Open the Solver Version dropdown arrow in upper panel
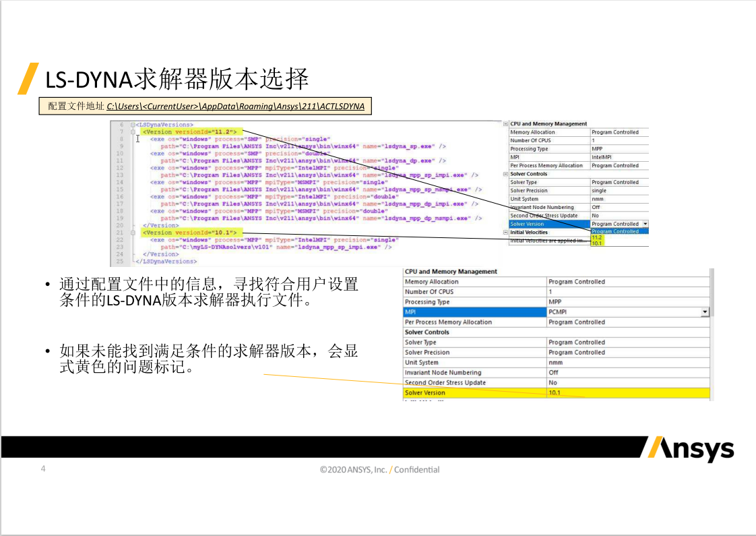 (x=645, y=224)
